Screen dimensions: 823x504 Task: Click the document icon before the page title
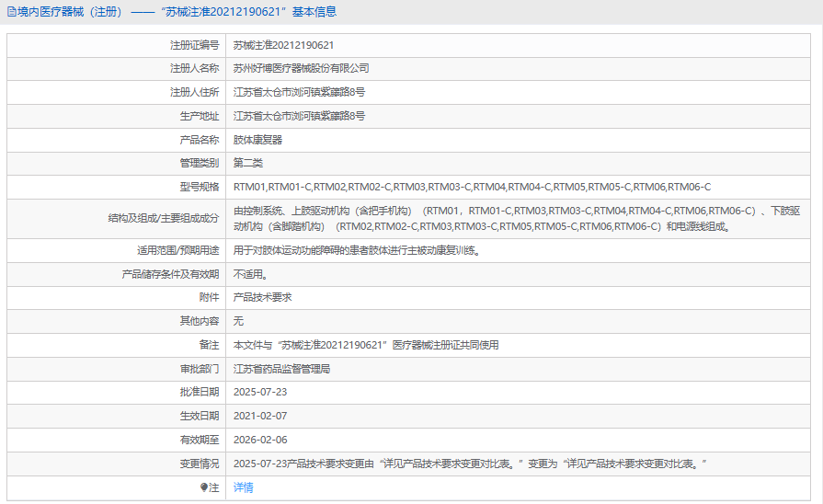pos(12,12)
